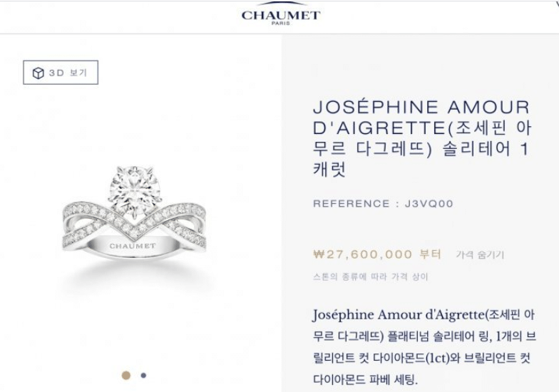This screenshot has height=392, width=559.
Task: Click the ₩27,600,000 부터 price
Action: pos(378,254)
